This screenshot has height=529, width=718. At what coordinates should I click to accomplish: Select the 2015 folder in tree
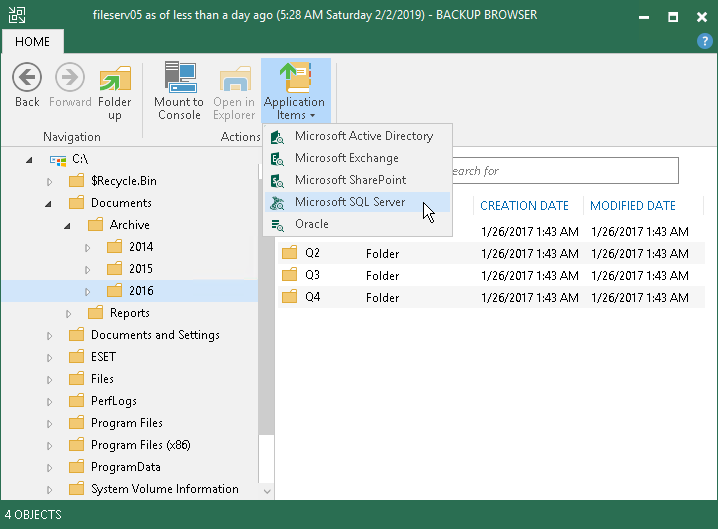click(140, 269)
